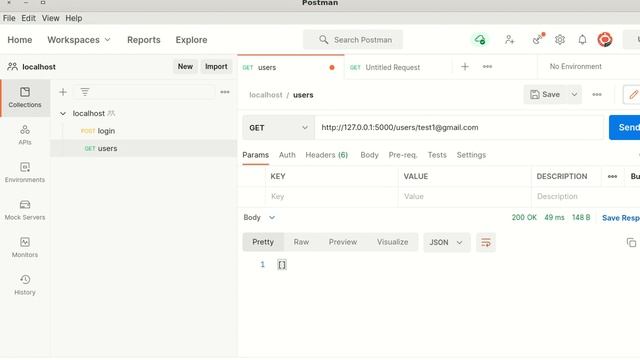Click the Save button
The height and width of the screenshot is (360, 640).
pyautogui.click(x=545, y=95)
